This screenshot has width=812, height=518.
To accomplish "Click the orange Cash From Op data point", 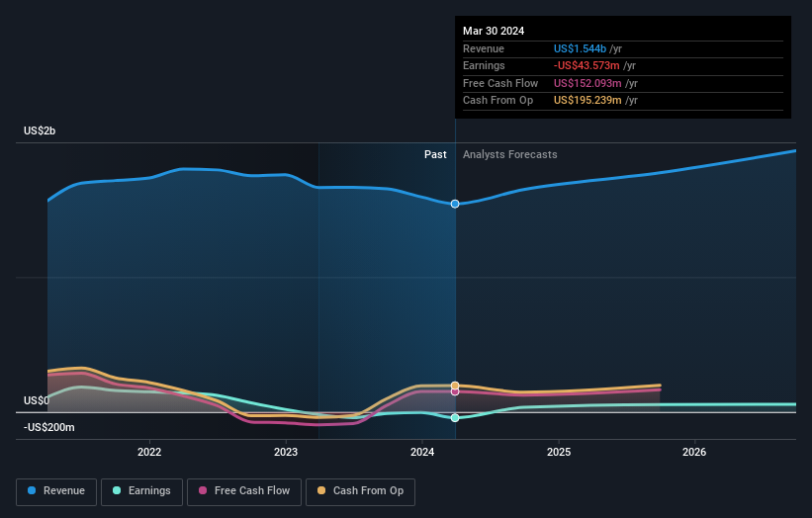I will 455,385.
